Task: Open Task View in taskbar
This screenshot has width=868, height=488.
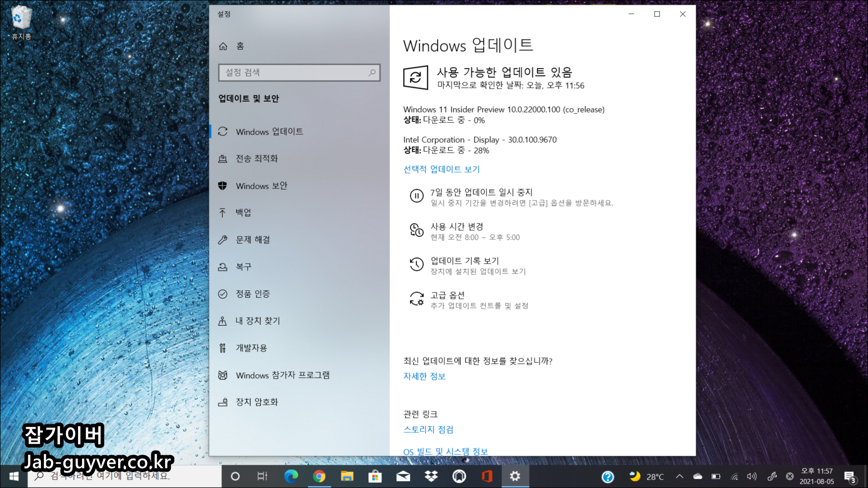Action: (262, 476)
